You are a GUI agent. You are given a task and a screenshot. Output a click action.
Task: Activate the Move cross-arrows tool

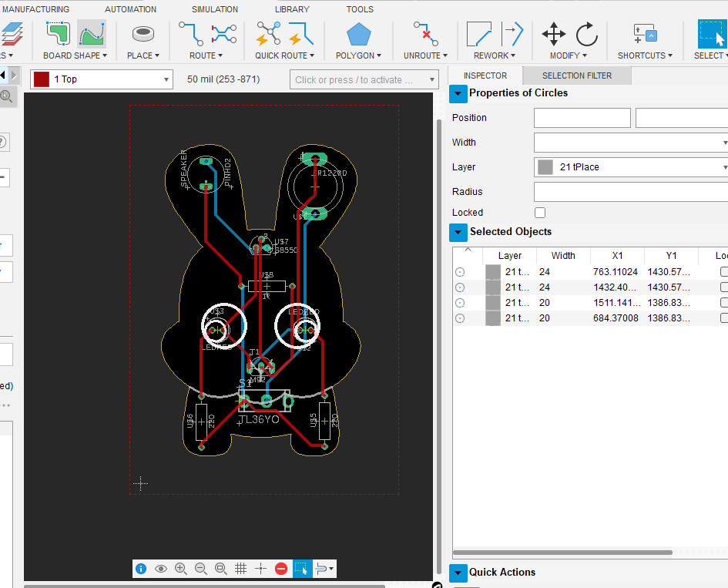pos(553,34)
